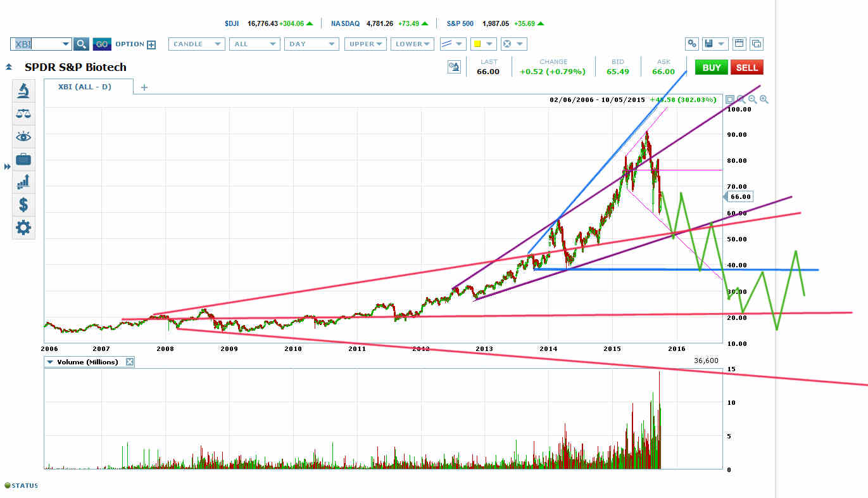The height and width of the screenshot is (498, 868).
Task: Open the rising bar chart sidebar icon
Action: point(23,182)
